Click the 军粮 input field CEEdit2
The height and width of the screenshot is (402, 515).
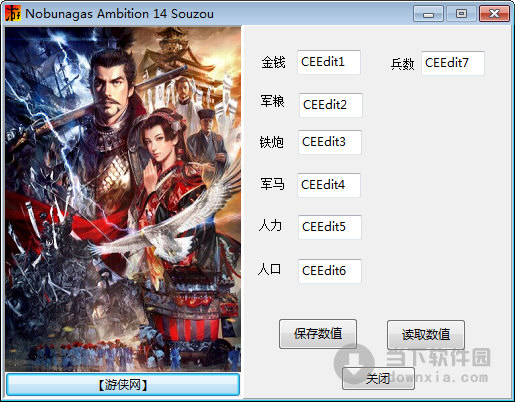pos(331,105)
